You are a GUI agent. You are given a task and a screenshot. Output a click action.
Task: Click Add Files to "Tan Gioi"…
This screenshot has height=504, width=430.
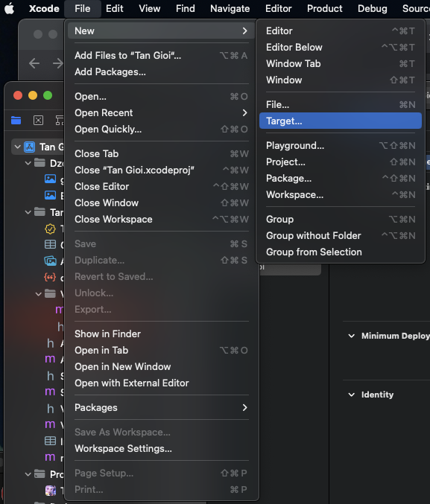(161, 55)
